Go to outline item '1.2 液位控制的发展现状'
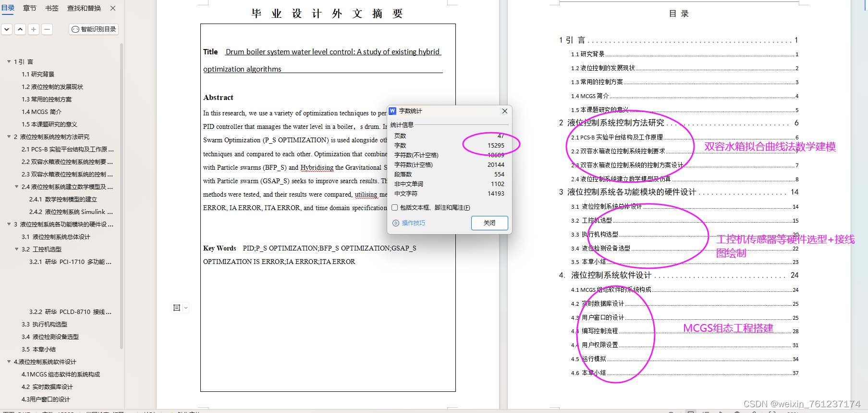 pyautogui.click(x=52, y=87)
